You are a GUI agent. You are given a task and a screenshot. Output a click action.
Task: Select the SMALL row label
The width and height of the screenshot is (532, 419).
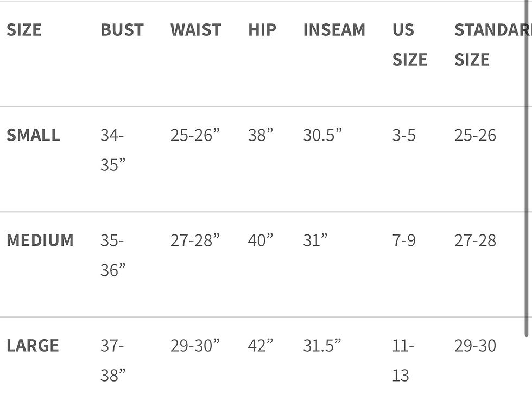click(33, 135)
